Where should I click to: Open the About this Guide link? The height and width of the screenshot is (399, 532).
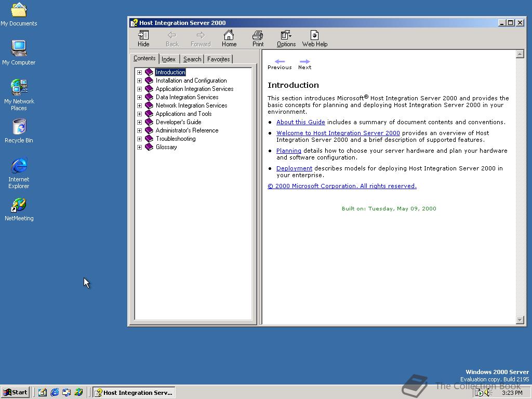pos(301,122)
